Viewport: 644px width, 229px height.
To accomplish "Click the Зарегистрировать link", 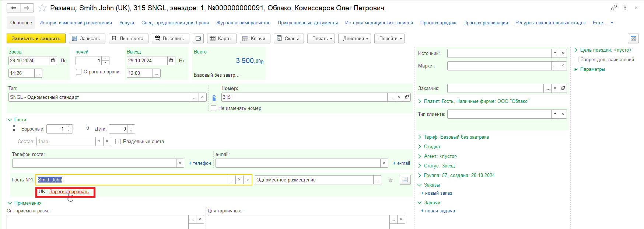I will [69, 192].
